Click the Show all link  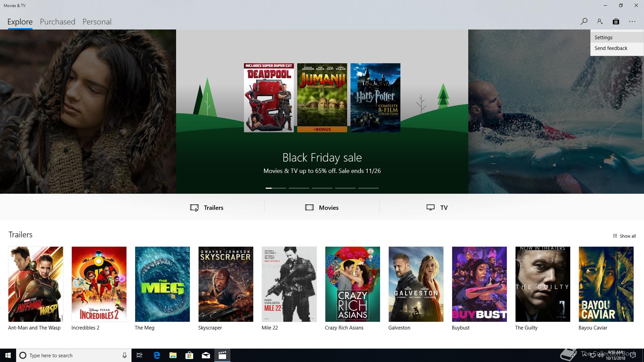(x=624, y=236)
